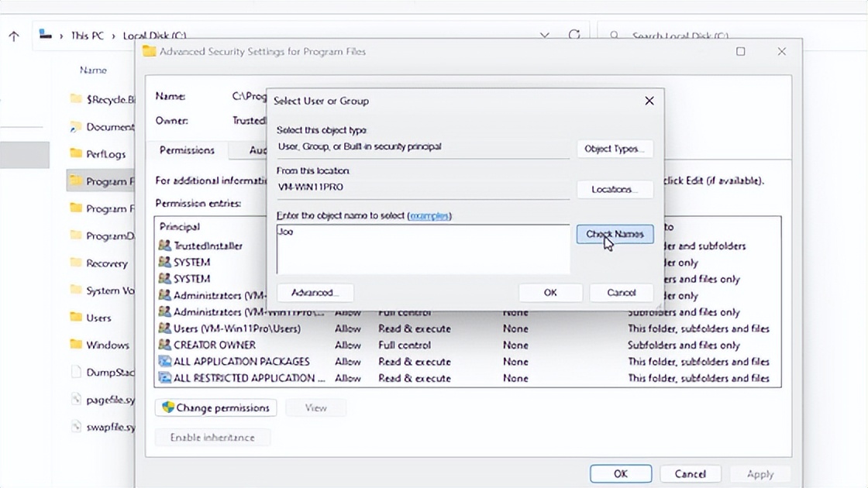
Task: Expand the address bar history dropdown
Action: point(545,36)
